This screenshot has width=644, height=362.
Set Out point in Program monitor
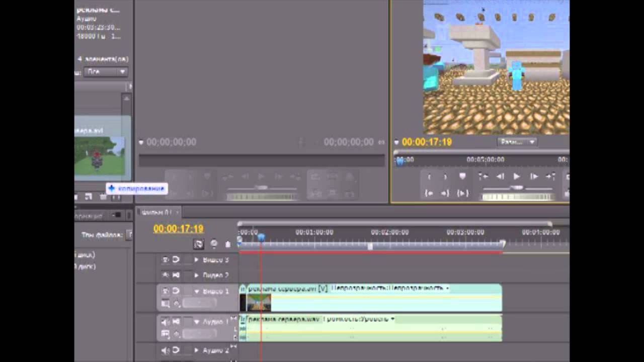coord(445,176)
